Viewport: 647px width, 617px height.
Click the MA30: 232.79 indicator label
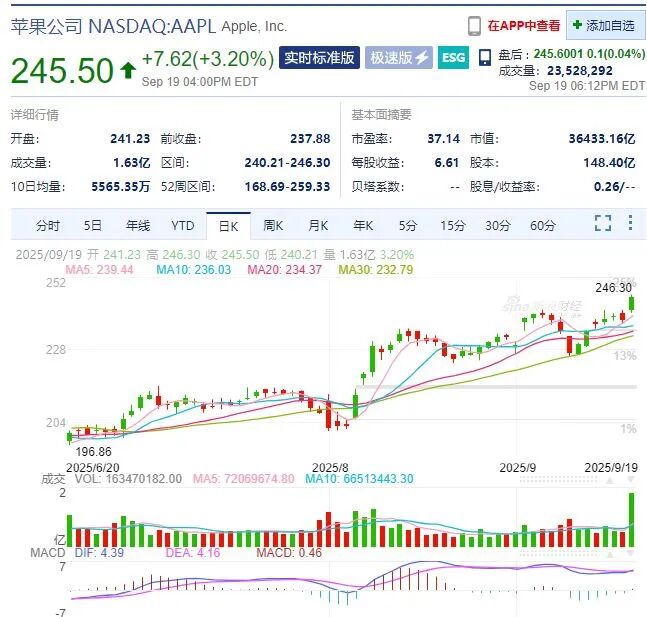point(375,270)
